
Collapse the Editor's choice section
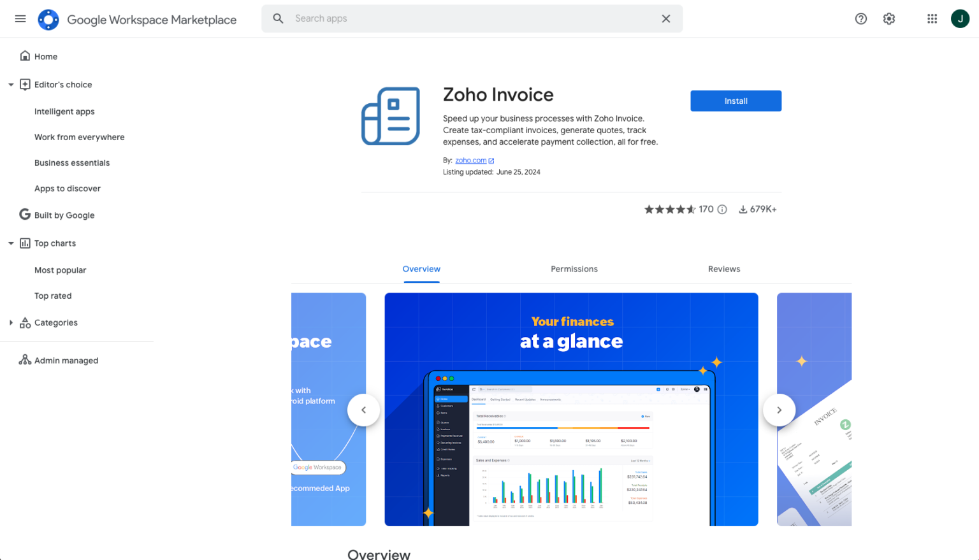pyautogui.click(x=10, y=84)
